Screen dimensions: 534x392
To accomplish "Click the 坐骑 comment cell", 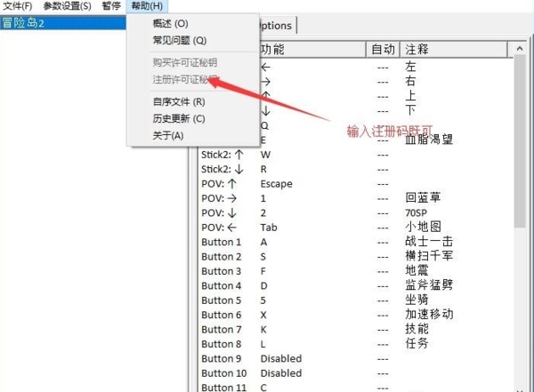I will pyautogui.click(x=417, y=300).
